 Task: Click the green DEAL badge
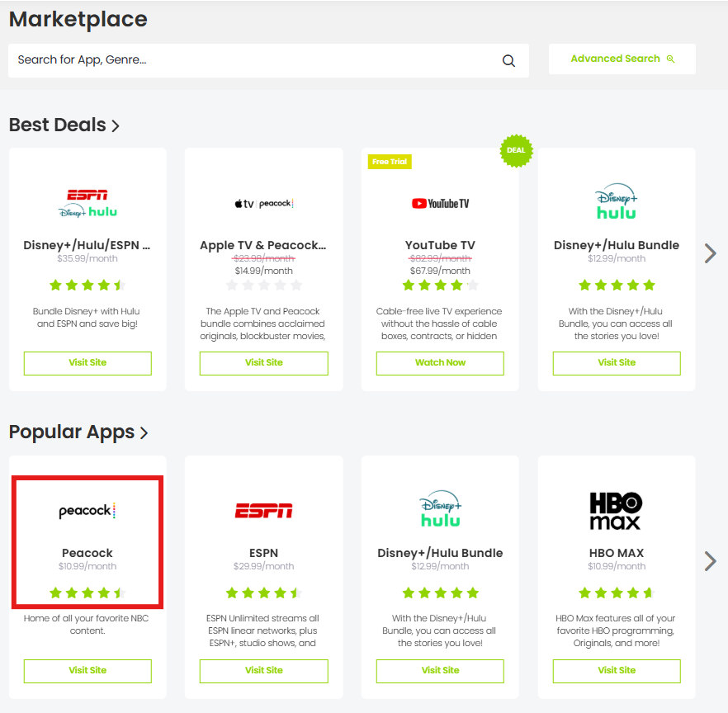tap(517, 151)
